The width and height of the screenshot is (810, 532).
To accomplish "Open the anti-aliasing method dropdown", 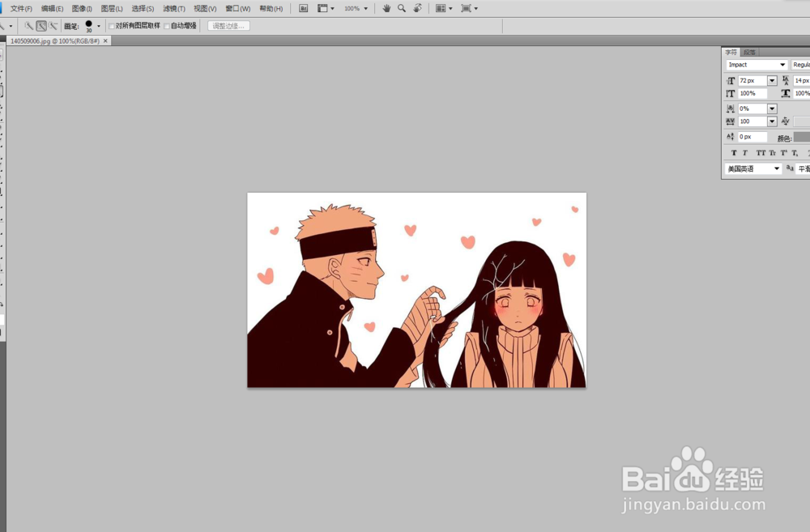I will point(804,169).
